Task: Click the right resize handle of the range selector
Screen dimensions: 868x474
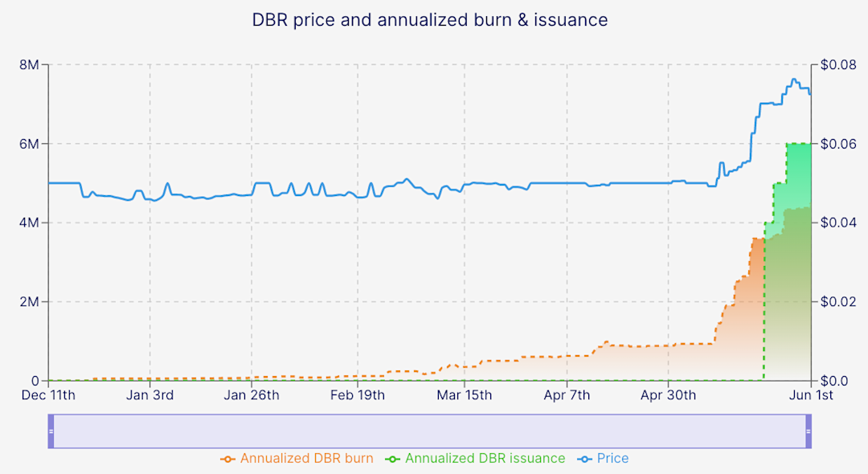Action: 807,431
